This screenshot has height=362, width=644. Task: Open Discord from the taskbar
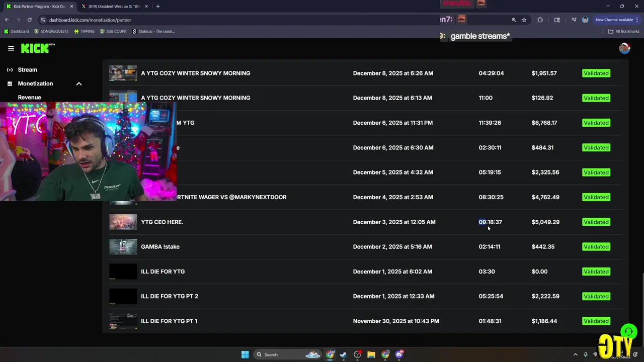[x=399, y=354]
